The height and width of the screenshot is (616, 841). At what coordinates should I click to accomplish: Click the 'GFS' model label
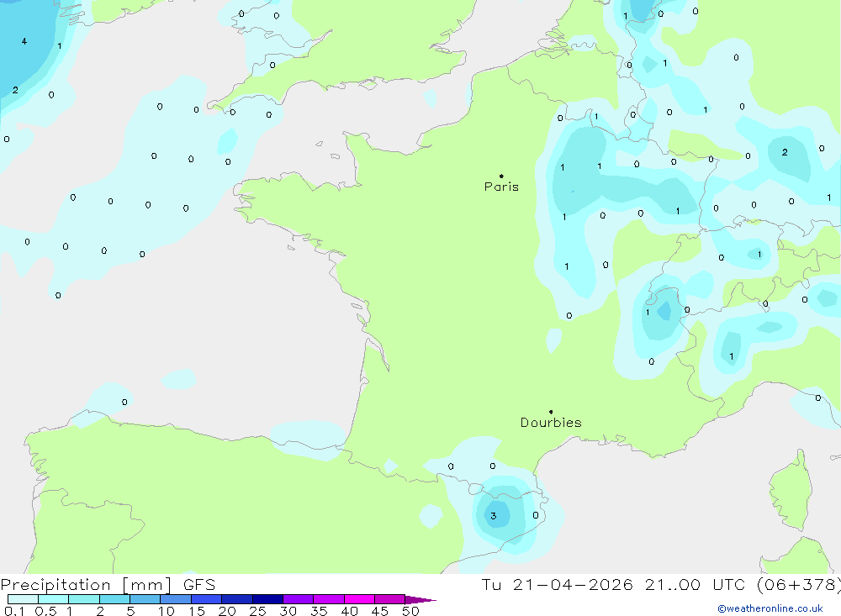tap(199, 585)
